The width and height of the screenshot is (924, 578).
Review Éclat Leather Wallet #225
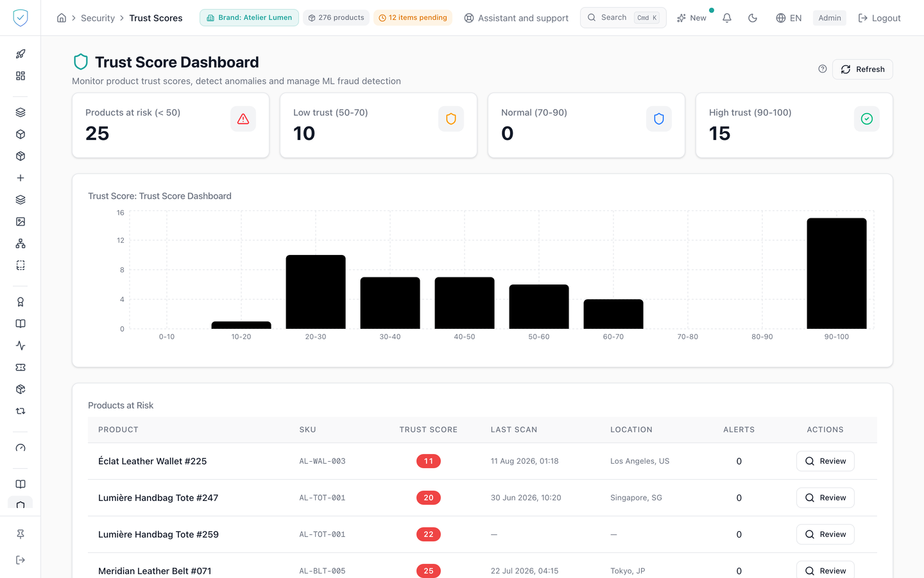pyautogui.click(x=825, y=461)
